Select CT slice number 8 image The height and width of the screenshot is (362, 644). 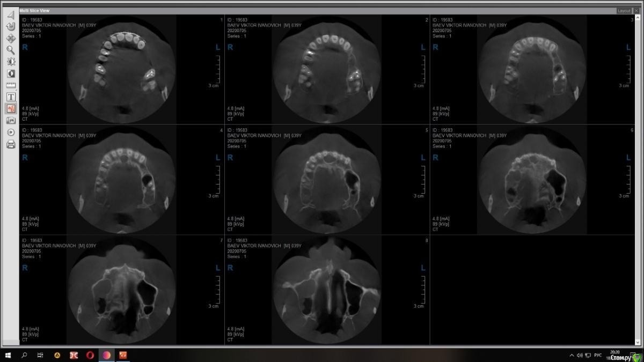(327, 290)
